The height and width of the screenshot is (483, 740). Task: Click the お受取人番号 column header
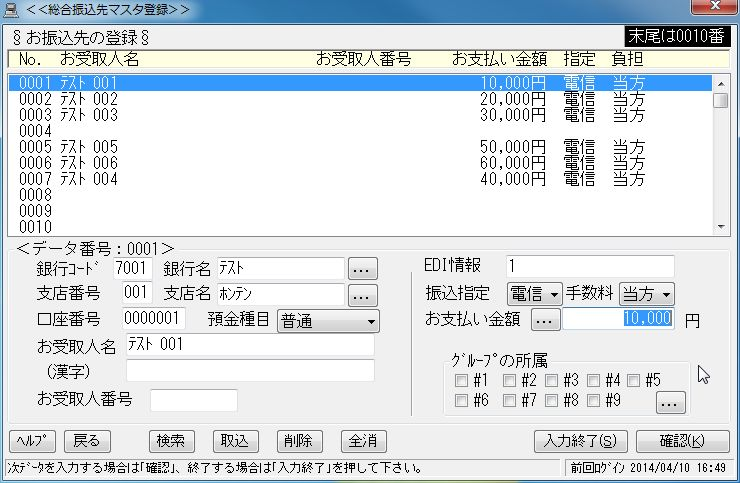coord(363,59)
